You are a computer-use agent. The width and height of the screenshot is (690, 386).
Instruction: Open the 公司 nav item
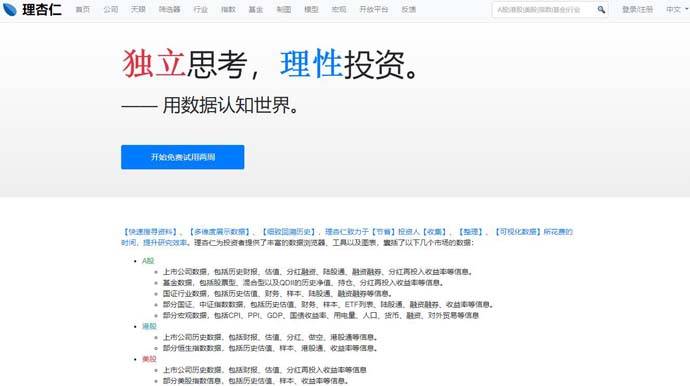tap(110, 9)
